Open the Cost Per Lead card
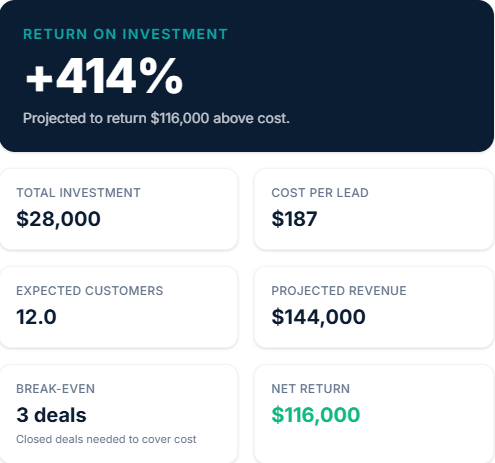This screenshot has width=495, height=463. tap(374, 209)
